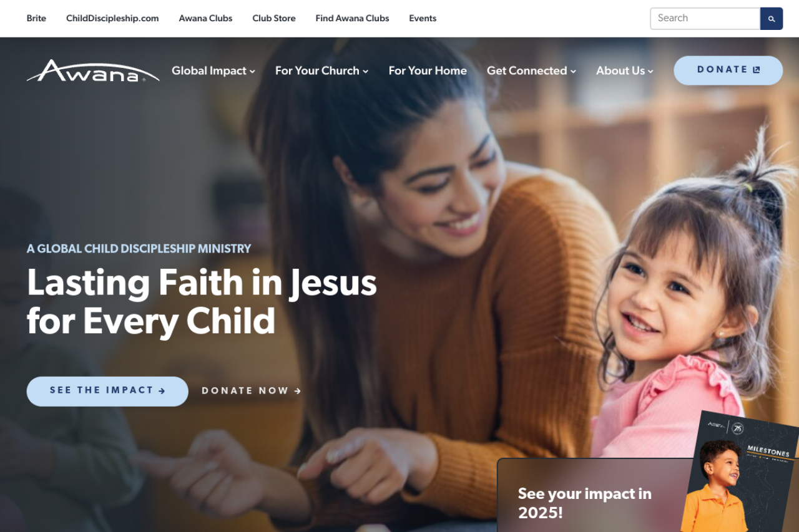Screen dimensions: 799x532
Task: Open the For Your Home menu item
Action: point(428,70)
